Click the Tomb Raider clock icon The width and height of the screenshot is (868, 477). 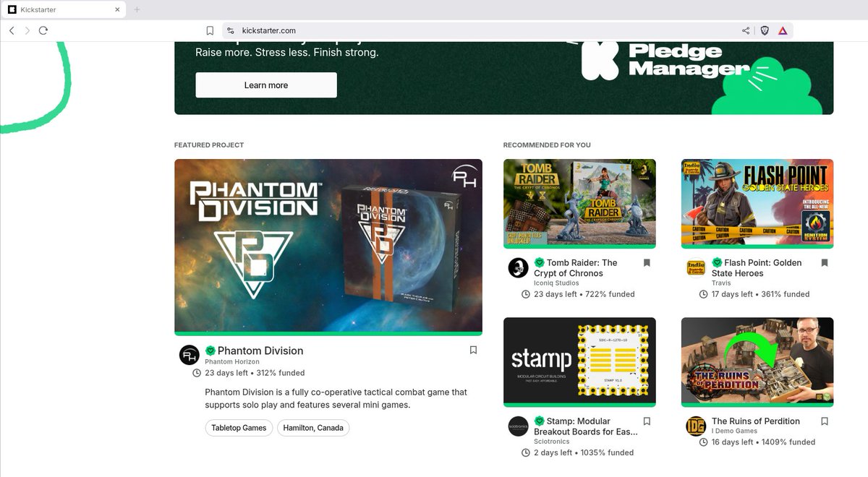pos(526,294)
